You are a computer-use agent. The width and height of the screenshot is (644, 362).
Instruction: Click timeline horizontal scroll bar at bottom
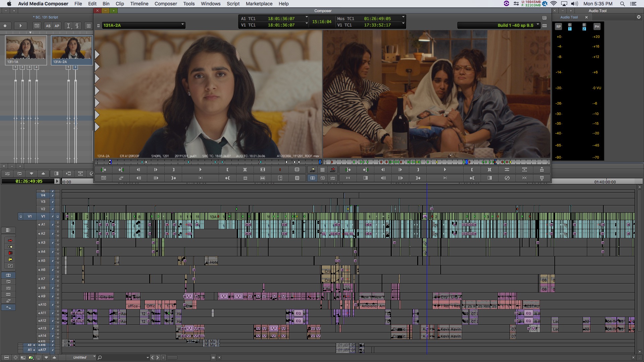point(426,358)
